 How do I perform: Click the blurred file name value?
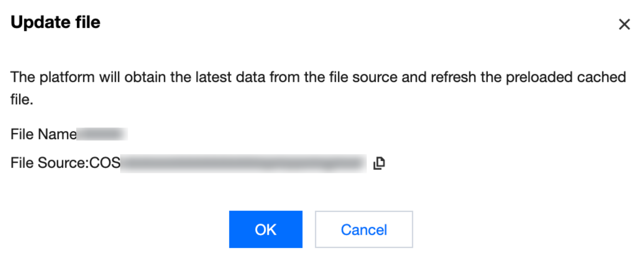[x=102, y=134]
